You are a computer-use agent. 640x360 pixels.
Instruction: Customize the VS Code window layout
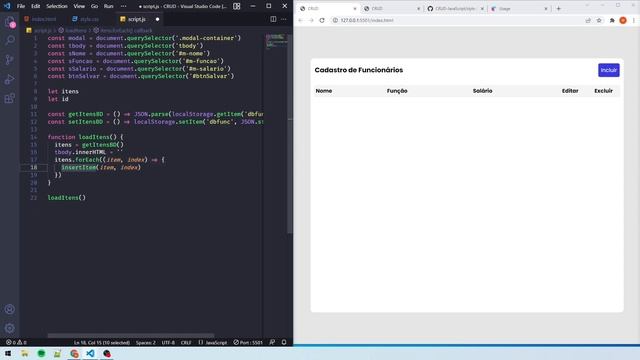click(237, 6)
